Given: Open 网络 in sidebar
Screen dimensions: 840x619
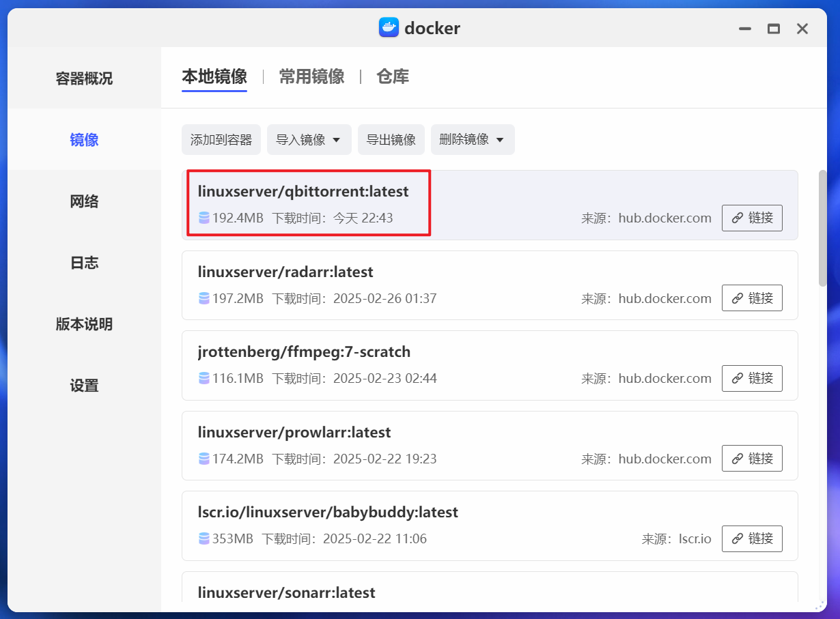Looking at the screenshot, I should tap(84, 201).
